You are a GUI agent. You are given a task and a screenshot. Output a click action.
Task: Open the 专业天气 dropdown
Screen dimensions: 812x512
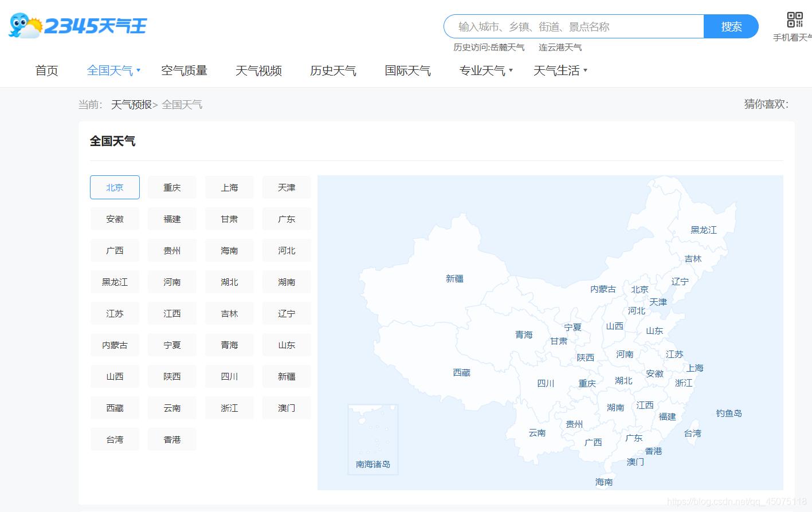click(x=482, y=70)
